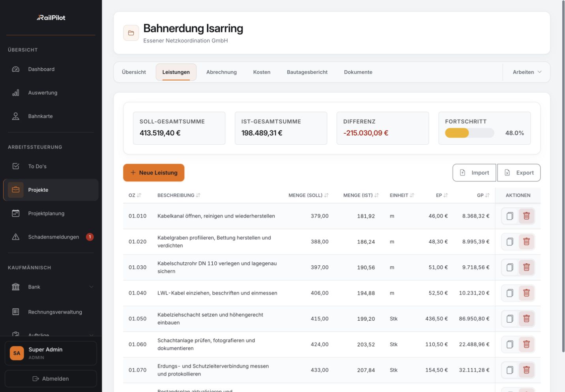
Task: Delete row 01.010 with trash icon
Action: pos(526,216)
